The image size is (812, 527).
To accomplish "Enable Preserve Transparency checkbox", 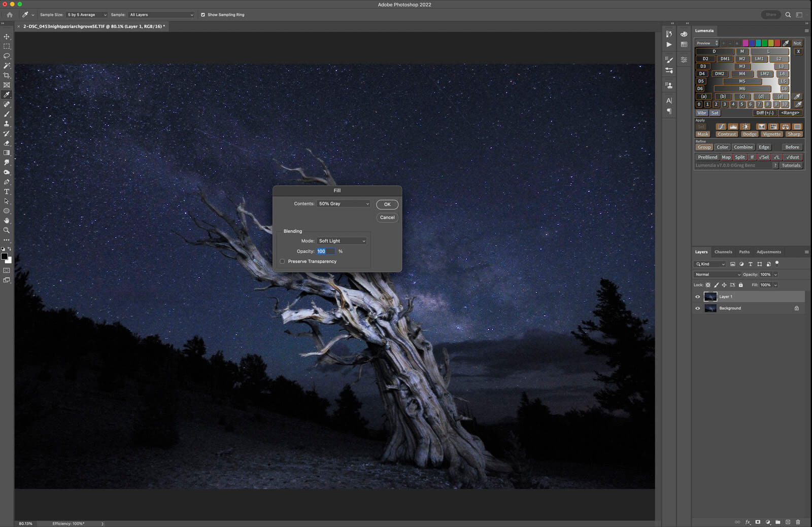I will point(282,261).
